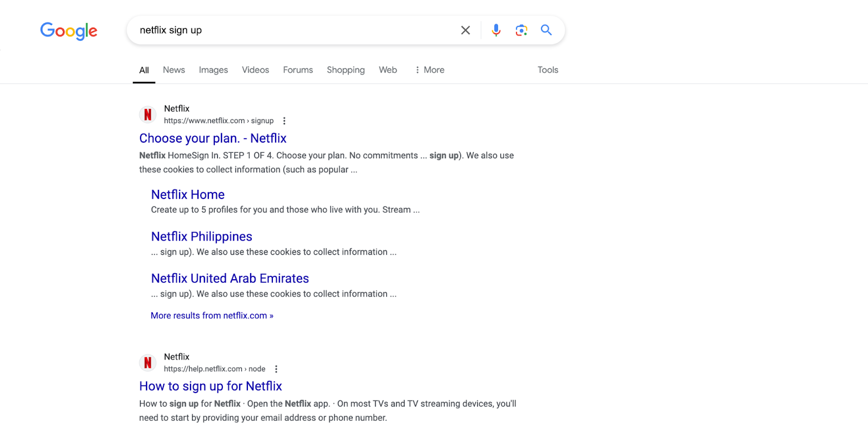The width and height of the screenshot is (868, 438).
Task: Open the Netflix Home sitelink
Action: click(x=188, y=195)
